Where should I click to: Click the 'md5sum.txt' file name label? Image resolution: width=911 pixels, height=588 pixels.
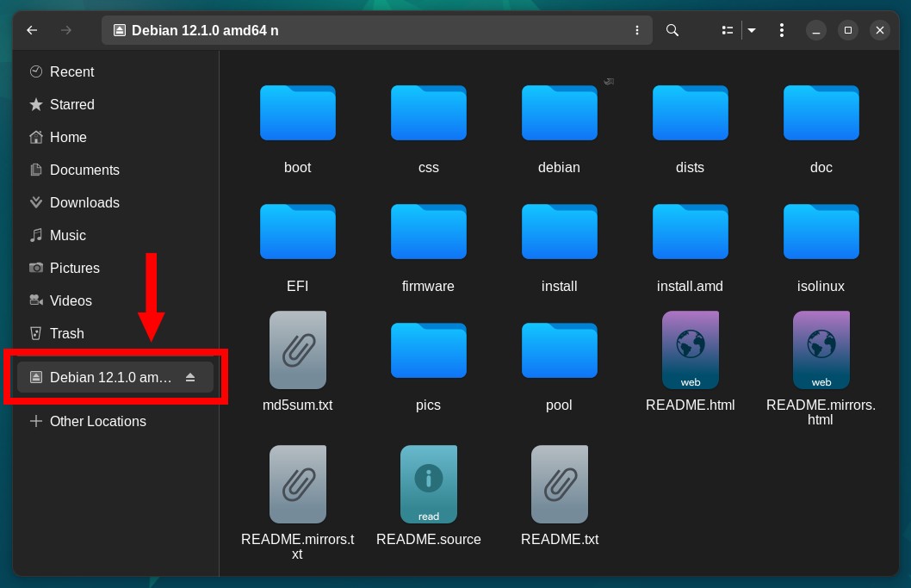coord(297,405)
